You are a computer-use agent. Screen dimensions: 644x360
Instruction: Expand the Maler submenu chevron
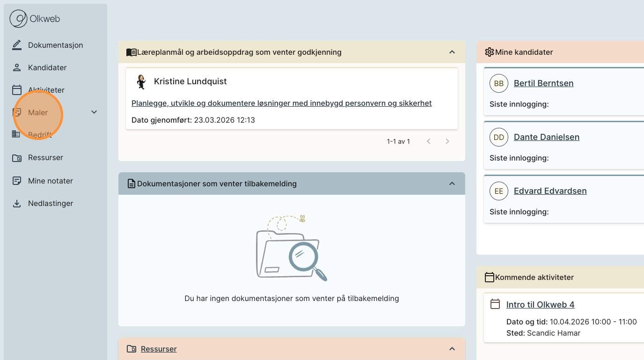click(x=94, y=112)
